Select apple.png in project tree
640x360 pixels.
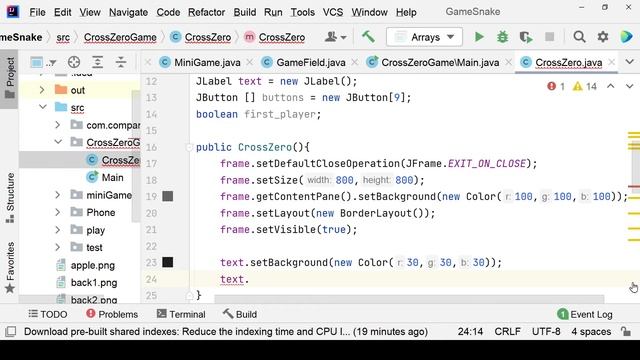pos(93,265)
